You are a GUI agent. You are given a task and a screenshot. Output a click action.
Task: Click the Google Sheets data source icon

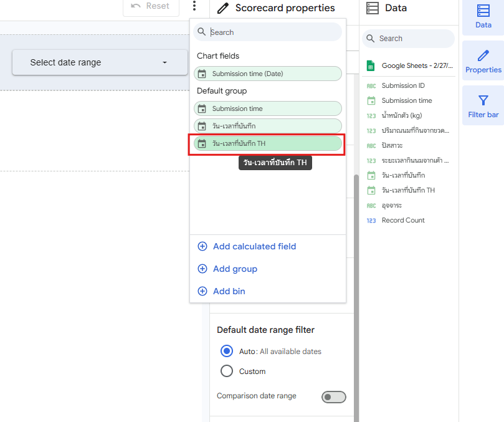point(371,65)
